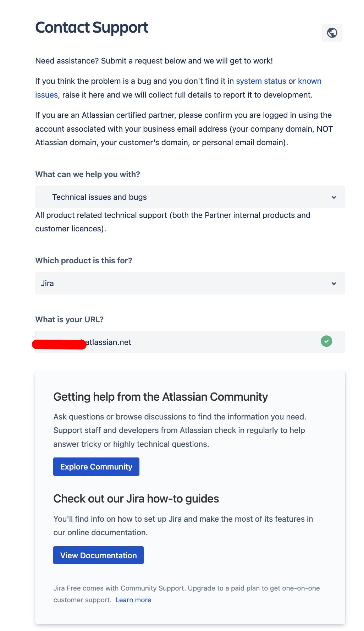Click the green checkmark on the URL field
This screenshot has height=631, width=364.
[x=326, y=341]
